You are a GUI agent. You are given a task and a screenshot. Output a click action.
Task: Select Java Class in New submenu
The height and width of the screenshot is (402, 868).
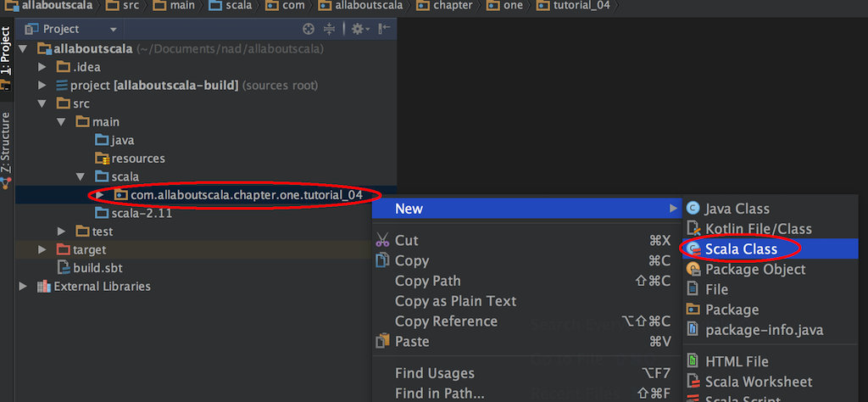click(x=771, y=209)
